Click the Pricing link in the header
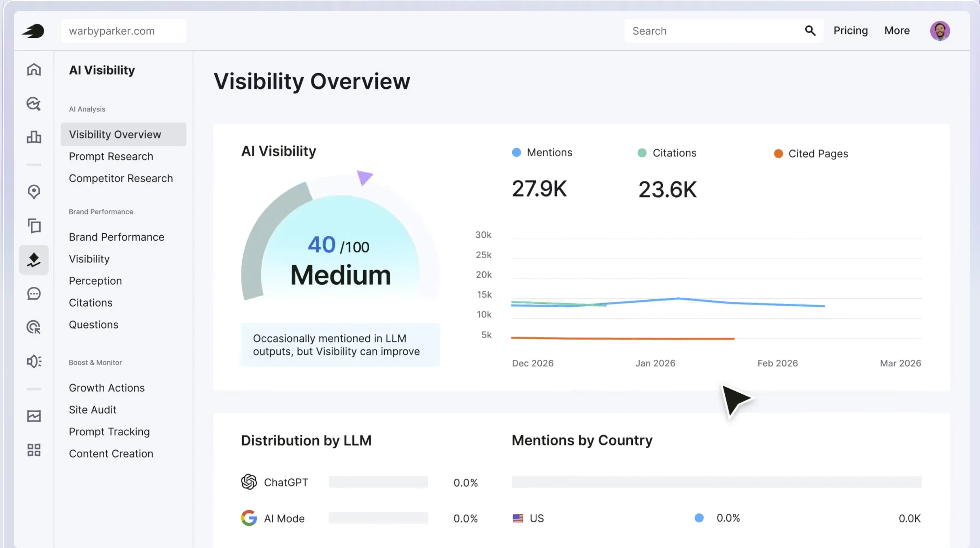Screen dimensions: 980x548 851,31
